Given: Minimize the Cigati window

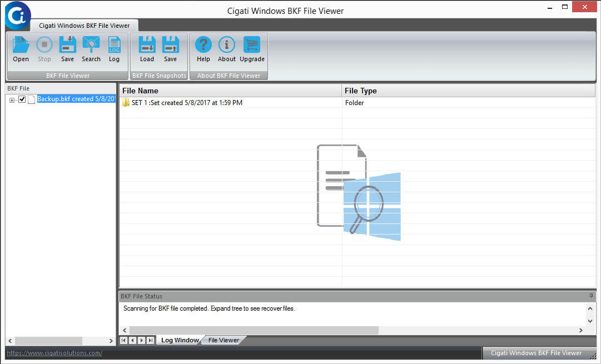Looking at the screenshot, I should [x=550, y=7].
